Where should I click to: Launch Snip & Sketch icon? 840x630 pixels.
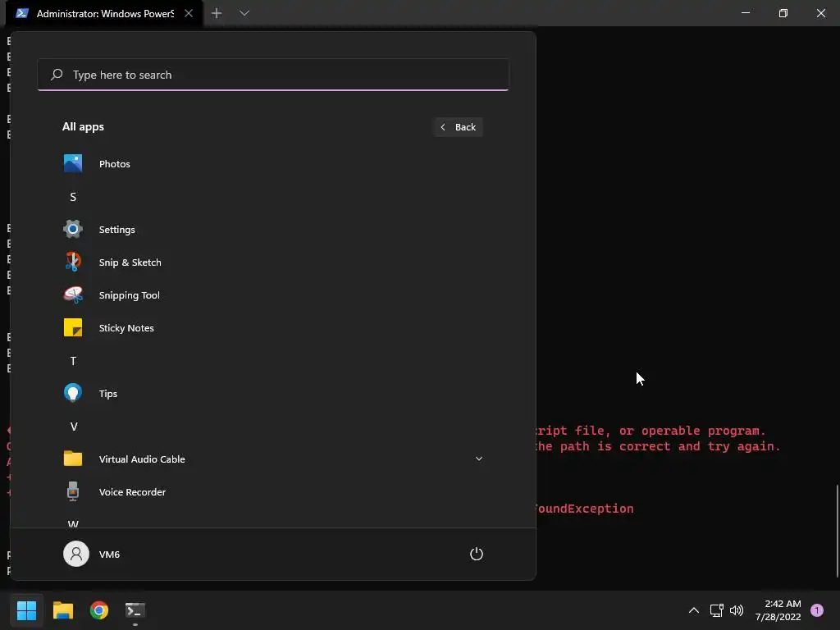pos(73,262)
